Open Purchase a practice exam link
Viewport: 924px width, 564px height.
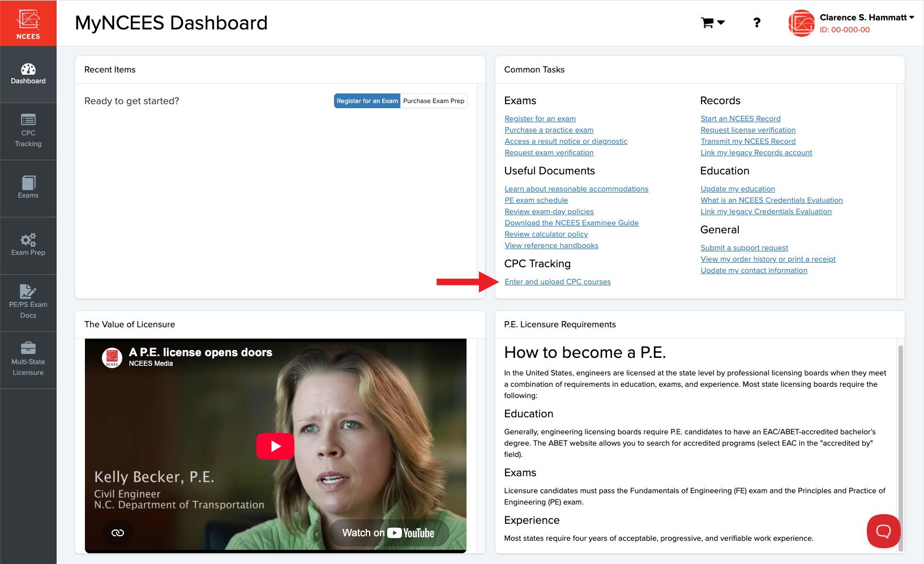[549, 130]
